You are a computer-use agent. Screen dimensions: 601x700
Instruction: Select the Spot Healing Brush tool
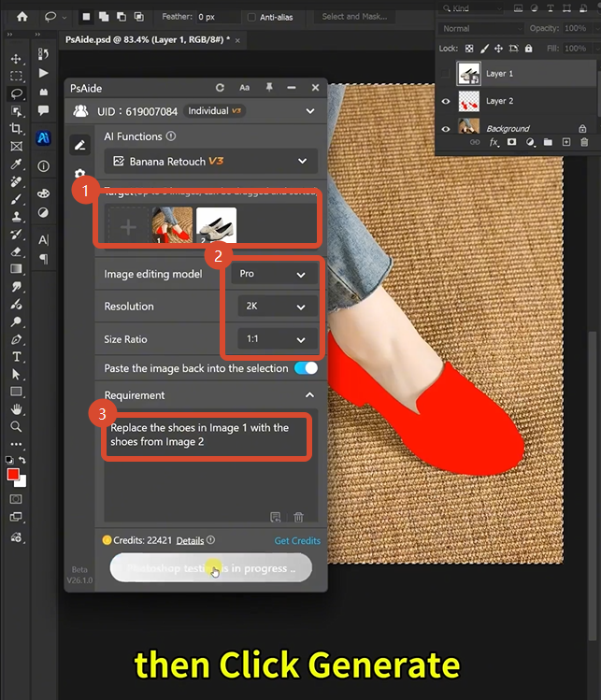click(16, 181)
